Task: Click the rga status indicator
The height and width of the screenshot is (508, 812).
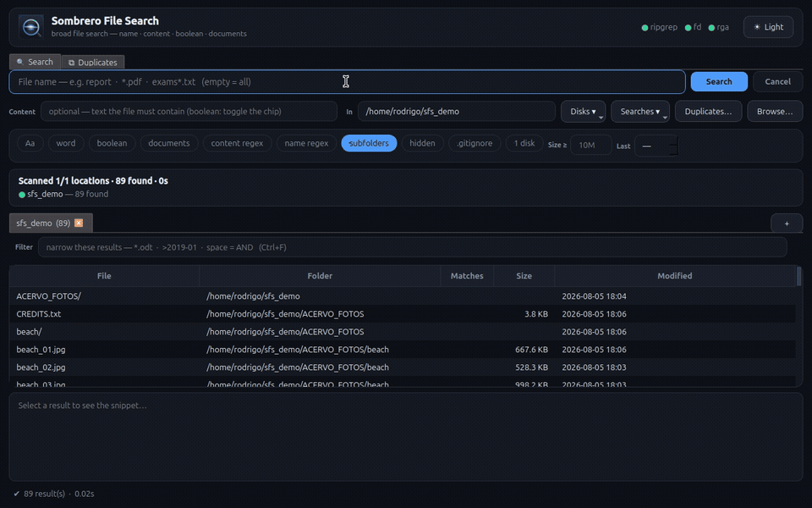Action: click(x=718, y=27)
